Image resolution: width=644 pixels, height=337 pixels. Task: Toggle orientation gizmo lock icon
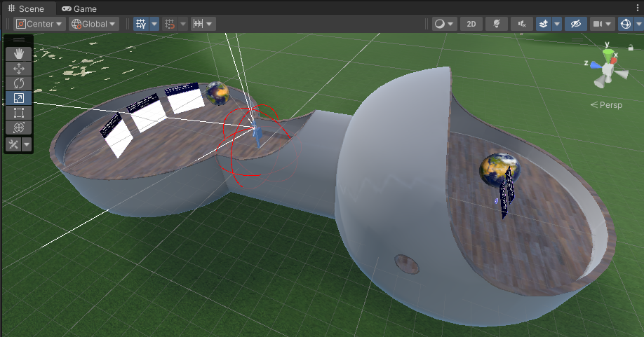[x=631, y=48]
